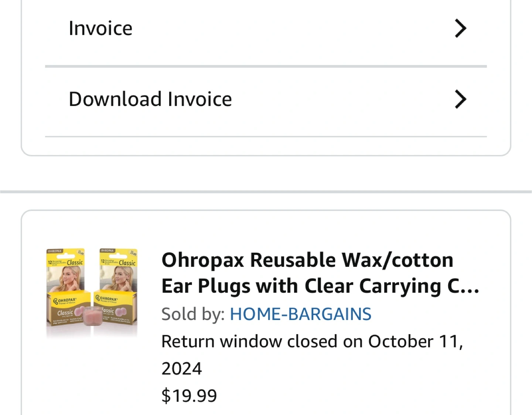Open the HOME-BARGAINS seller link
532x415 pixels.
point(300,314)
